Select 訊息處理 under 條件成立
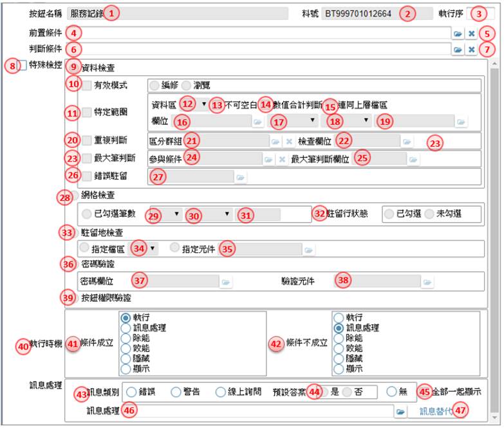The width and height of the screenshot is (504, 428). [126, 328]
